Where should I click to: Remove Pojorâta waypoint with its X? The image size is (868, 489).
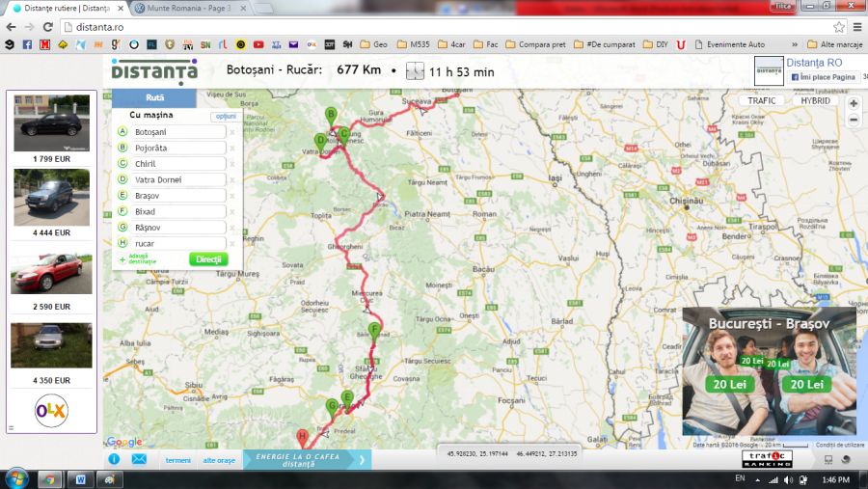point(231,149)
